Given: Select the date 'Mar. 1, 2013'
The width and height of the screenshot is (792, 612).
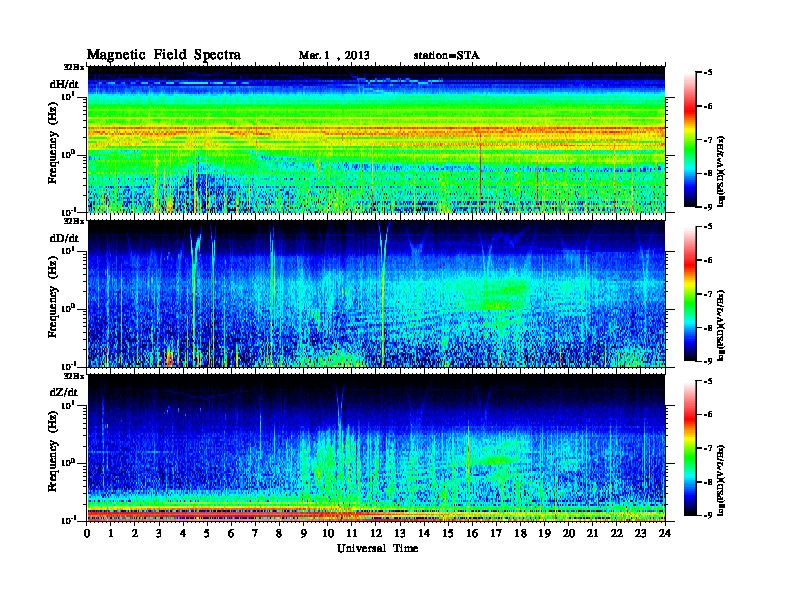Looking at the screenshot, I should (x=334, y=55).
